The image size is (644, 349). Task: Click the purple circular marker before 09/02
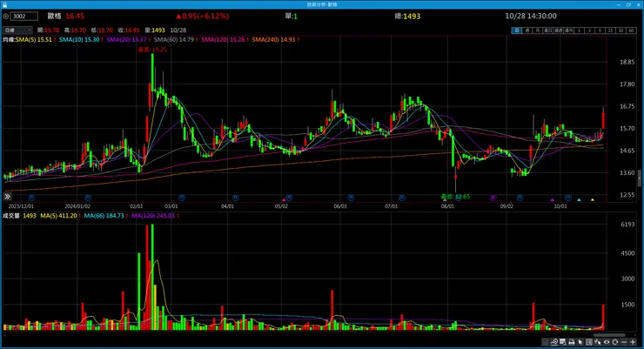pyautogui.click(x=493, y=198)
